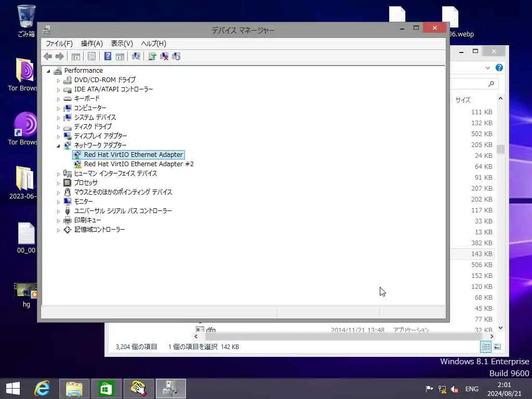This screenshot has height=399, width=532.
Task: Uninstall device toolbar icon with red X
Action: (164, 56)
